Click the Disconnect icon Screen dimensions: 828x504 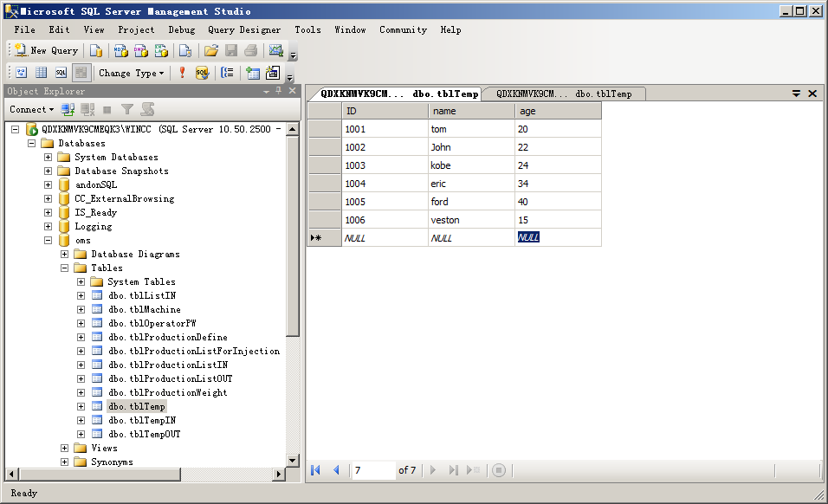click(87, 110)
